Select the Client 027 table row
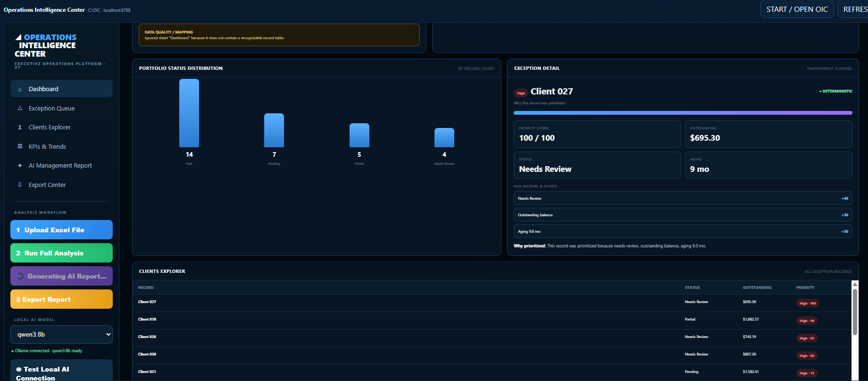This screenshot has width=868, height=381. click(x=492, y=303)
